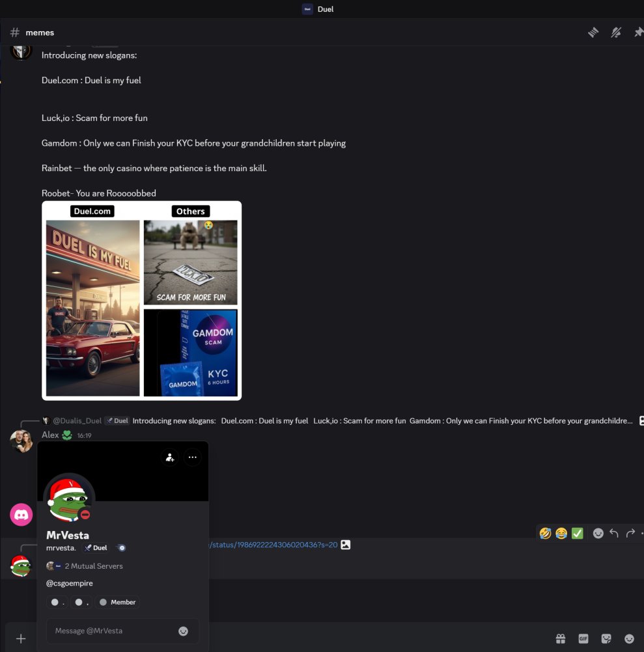Click Alex's user avatar
644x652 pixels.
pyautogui.click(x=21, y=441)
